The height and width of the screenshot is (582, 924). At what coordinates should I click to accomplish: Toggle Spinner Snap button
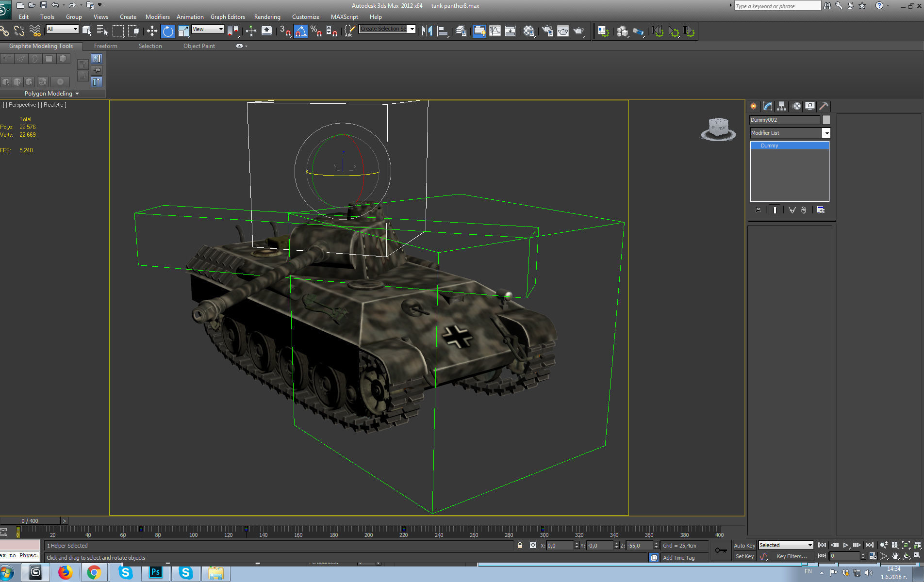331,31
